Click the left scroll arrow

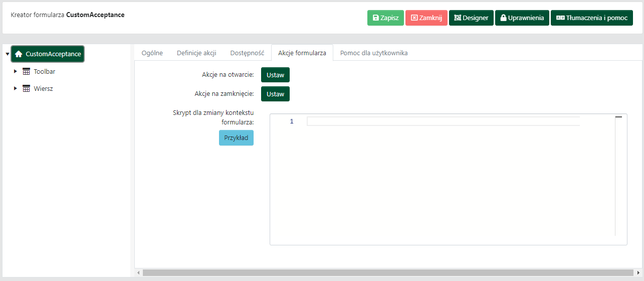click(138, 272)
